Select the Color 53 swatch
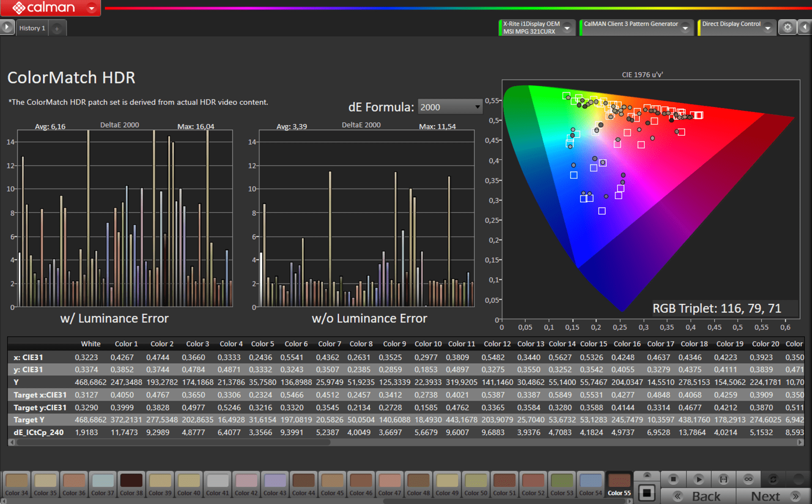Viewport: 812px width, 504px height. click(562, 485)
